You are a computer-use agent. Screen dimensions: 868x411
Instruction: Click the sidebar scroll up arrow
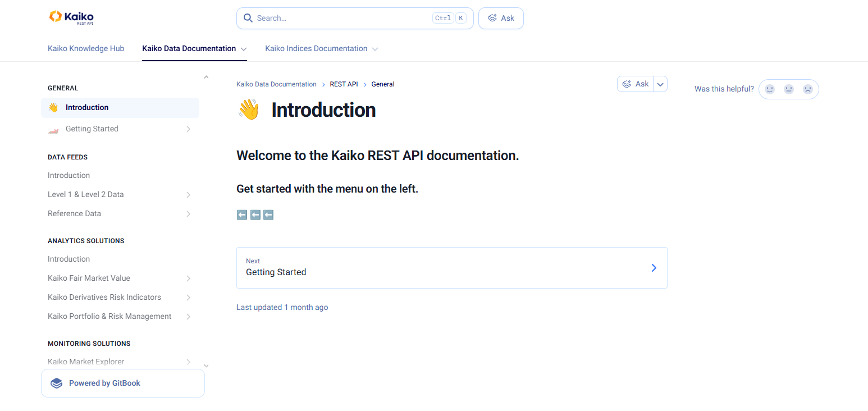coord(206,77)
